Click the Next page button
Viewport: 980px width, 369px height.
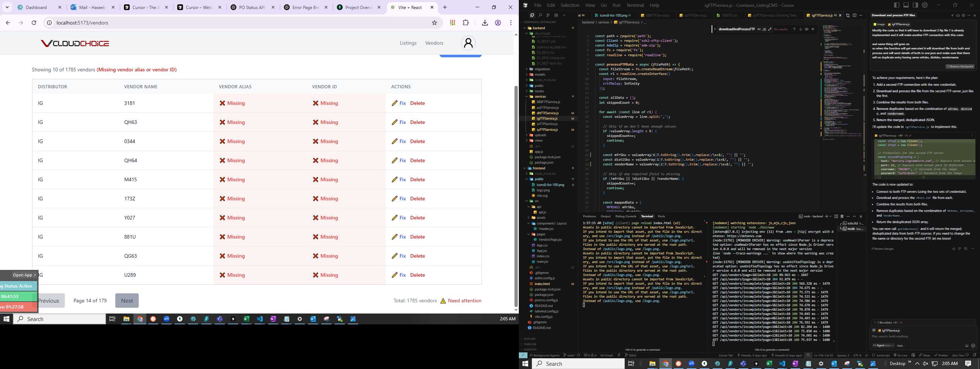tap(127, 301)
